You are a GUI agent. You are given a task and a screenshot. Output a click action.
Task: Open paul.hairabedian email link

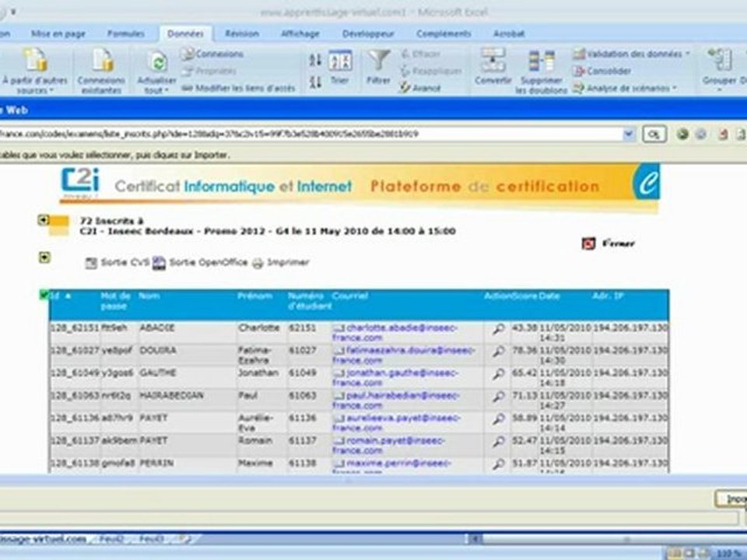pyautogui.click(x=396, y=401)
